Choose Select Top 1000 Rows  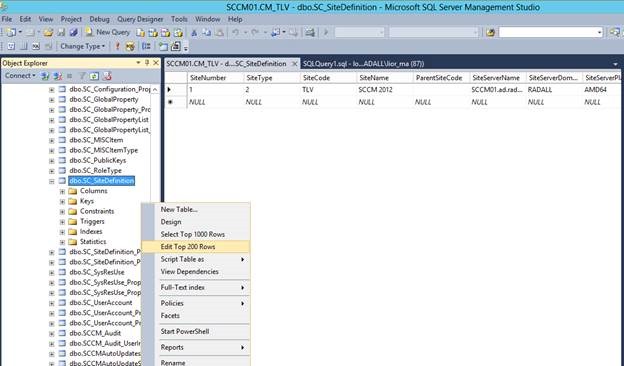point(196,234)
